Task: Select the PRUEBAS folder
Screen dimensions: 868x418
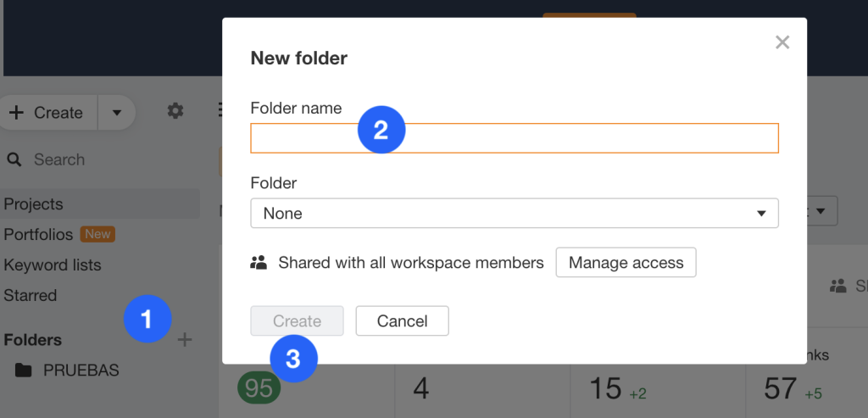Action: (x=81, y=371)
